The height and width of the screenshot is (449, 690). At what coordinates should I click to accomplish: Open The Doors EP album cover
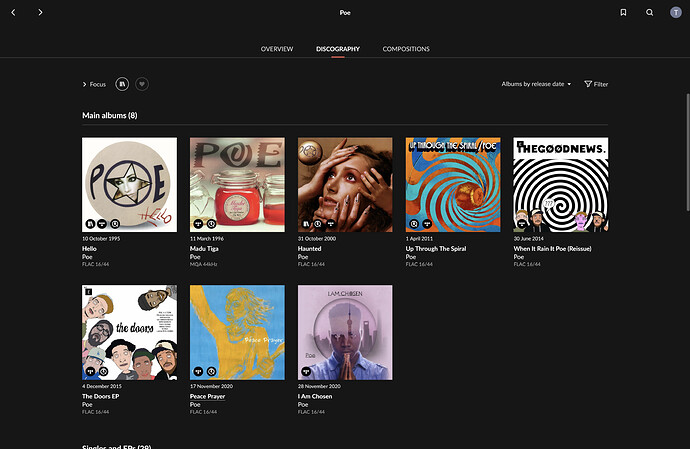[x=129, y=332]
